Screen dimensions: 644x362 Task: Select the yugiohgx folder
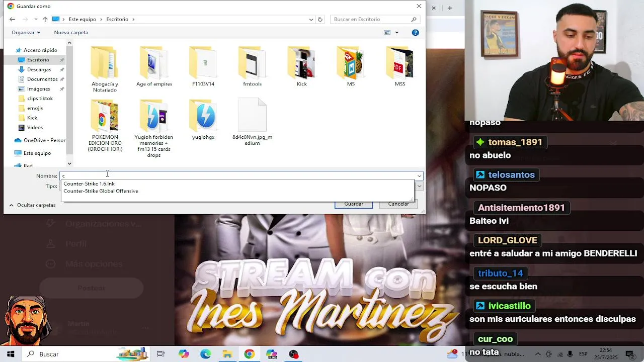click(x=203, y=119)
